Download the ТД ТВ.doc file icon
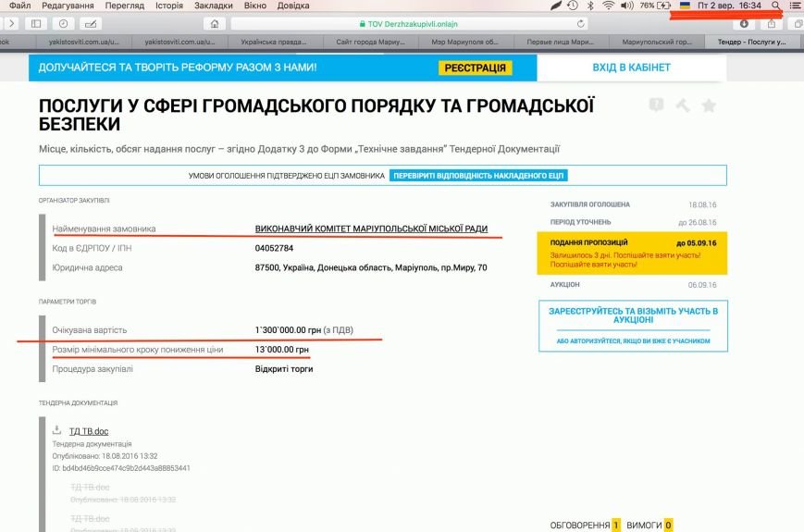The image size is (804, 532). [x=57, y=430]
